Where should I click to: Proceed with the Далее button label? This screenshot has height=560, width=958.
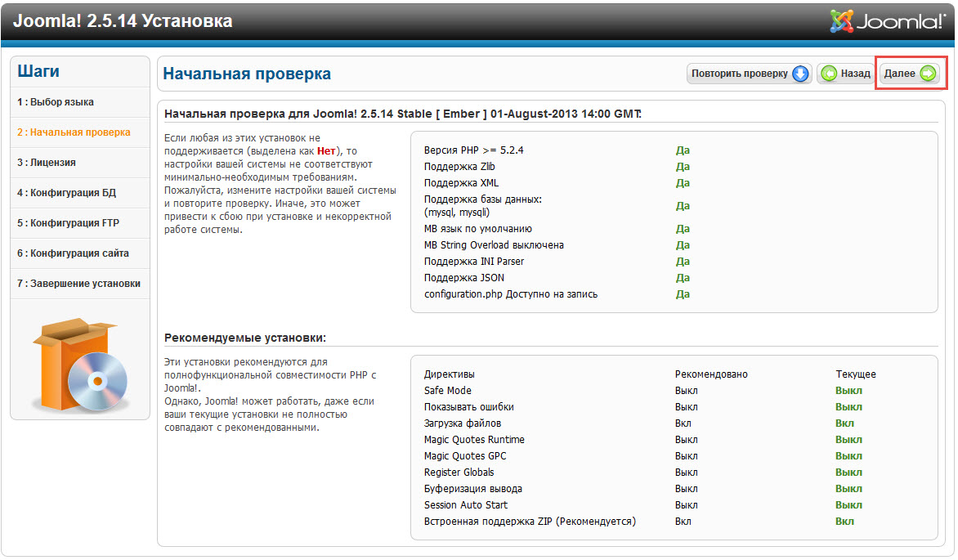point(899,74)
